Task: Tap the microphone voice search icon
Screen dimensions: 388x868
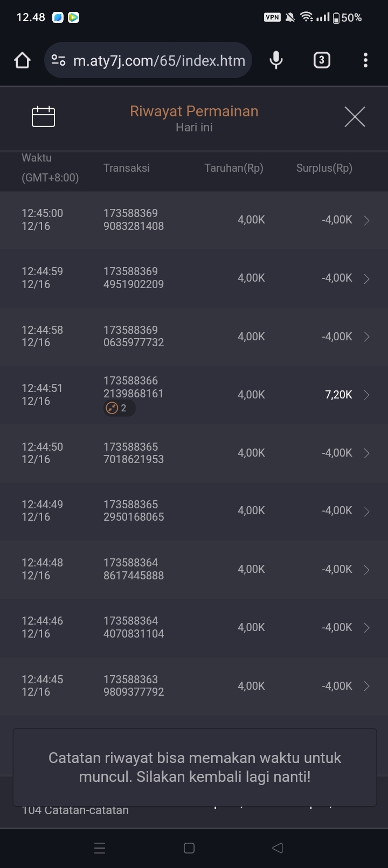Action: pyautogui.click(x=276, y=60)
